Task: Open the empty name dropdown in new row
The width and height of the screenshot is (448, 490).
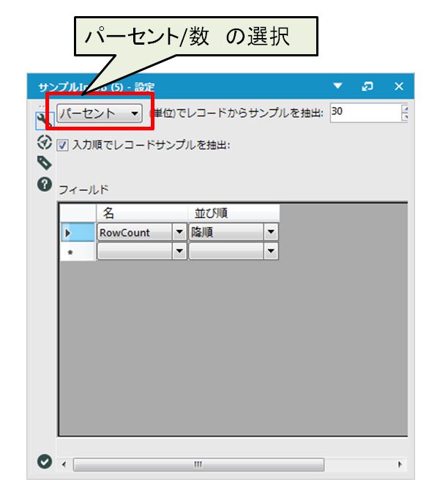Action: coord(179,251)
